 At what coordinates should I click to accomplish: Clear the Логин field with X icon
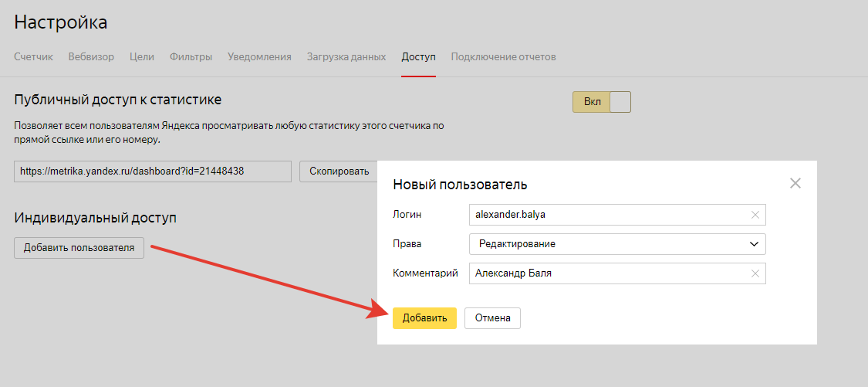[755, 215]
